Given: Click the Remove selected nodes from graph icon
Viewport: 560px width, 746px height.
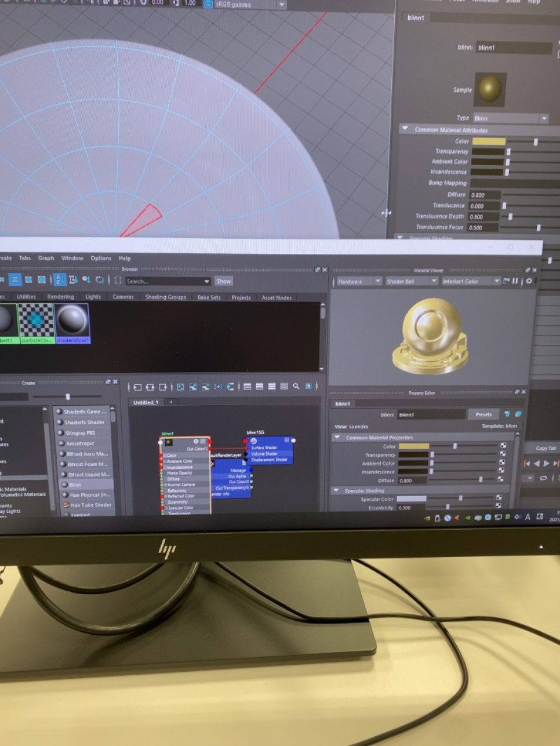Looking at the screenshot, I should [x=205, y=387].
